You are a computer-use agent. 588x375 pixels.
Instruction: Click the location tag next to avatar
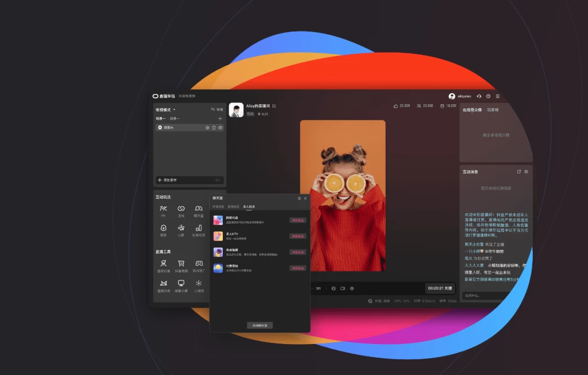[x=263, y=114]
